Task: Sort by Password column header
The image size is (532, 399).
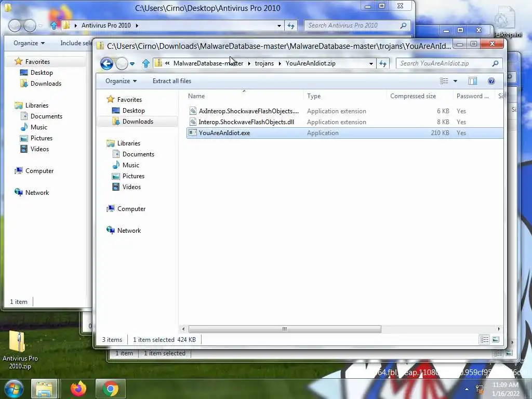Action: pos(474,96)
